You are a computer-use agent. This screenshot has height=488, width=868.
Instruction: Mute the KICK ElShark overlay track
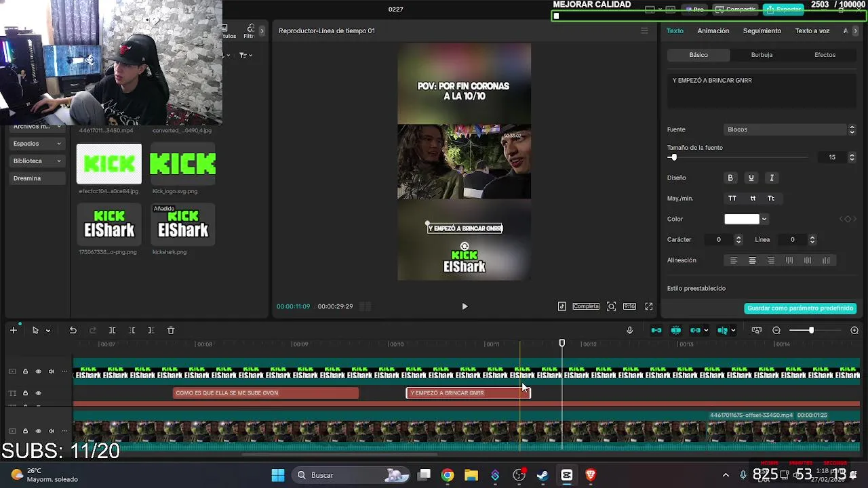(52, 371)
